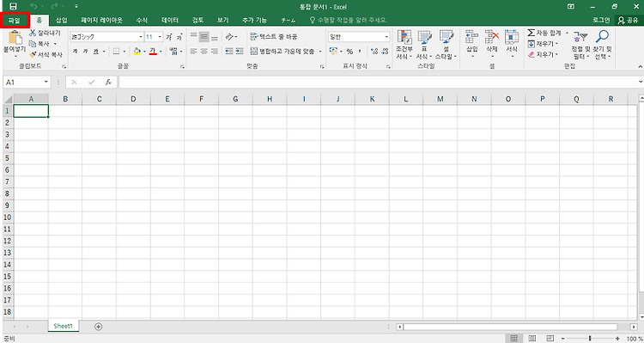Open 찾기 및 선택 magnifier find tool
Viewport: 644px width, 343px height.
(603, 45)
